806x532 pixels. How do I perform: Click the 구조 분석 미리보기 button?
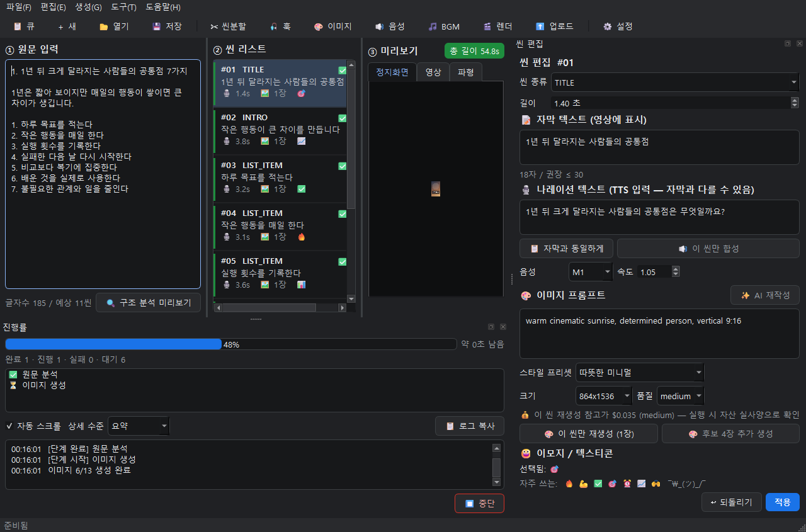click(x=149, y=303)
